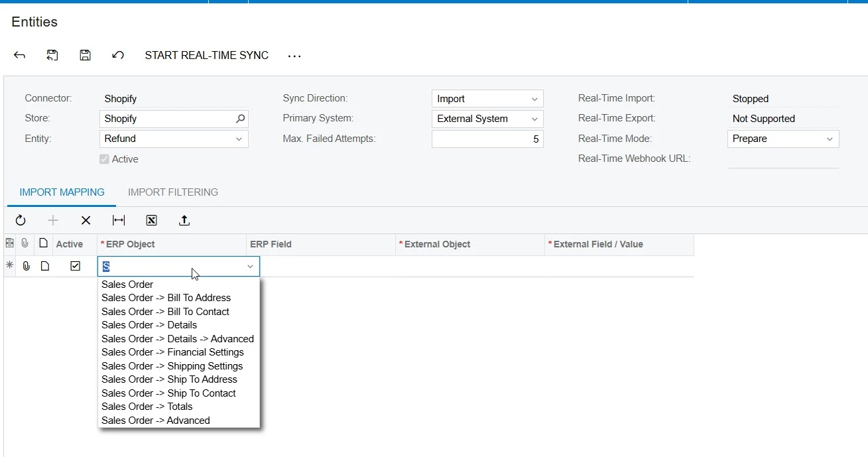
Task: Delete the selected mapping row
Action: pos(86,220)
